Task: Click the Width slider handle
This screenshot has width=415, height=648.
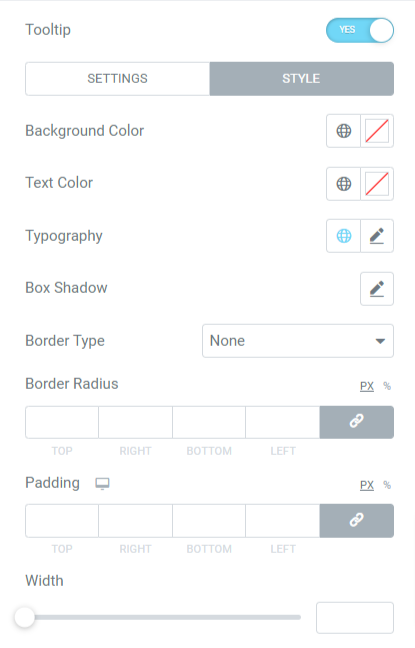Action: pyautogui.click(x=25, y=617)
